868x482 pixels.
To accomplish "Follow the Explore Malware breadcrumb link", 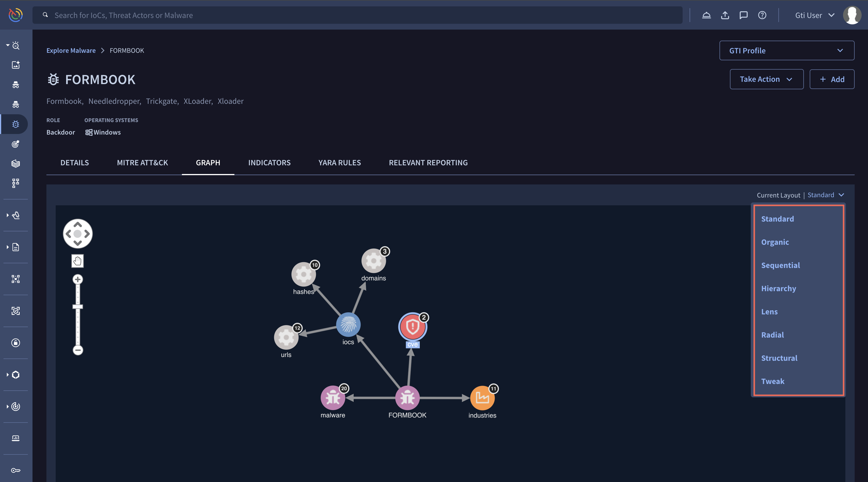I will point(71,50).
